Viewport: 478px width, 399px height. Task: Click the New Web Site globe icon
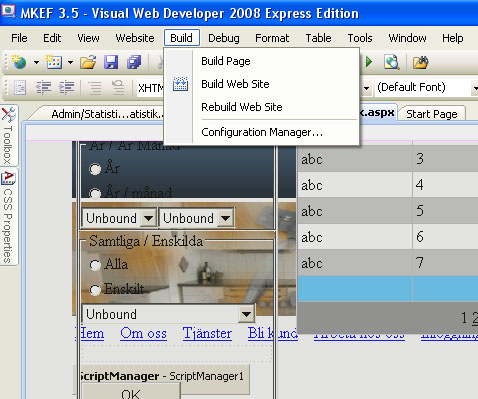[x=19, y=62]
